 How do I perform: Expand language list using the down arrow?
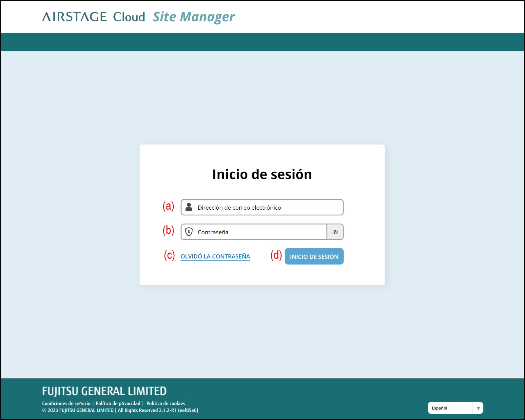click(478, 408)
